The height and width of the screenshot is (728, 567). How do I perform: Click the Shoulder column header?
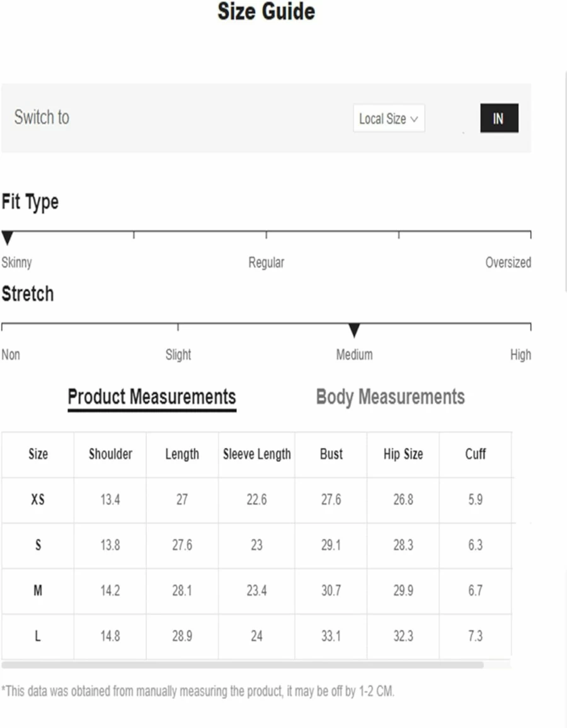pyautogui.click(x=110, y=454)
